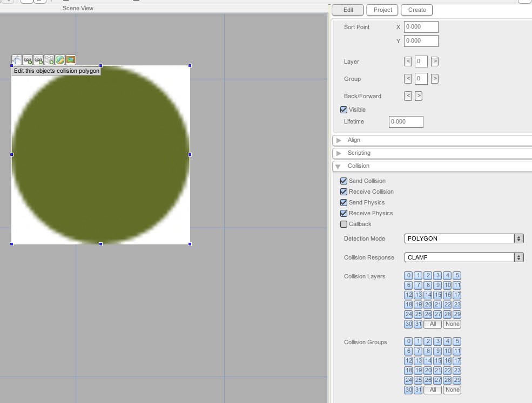Switch to the Project tab
This screenshot has width=532, height=403.
point(383,10)
